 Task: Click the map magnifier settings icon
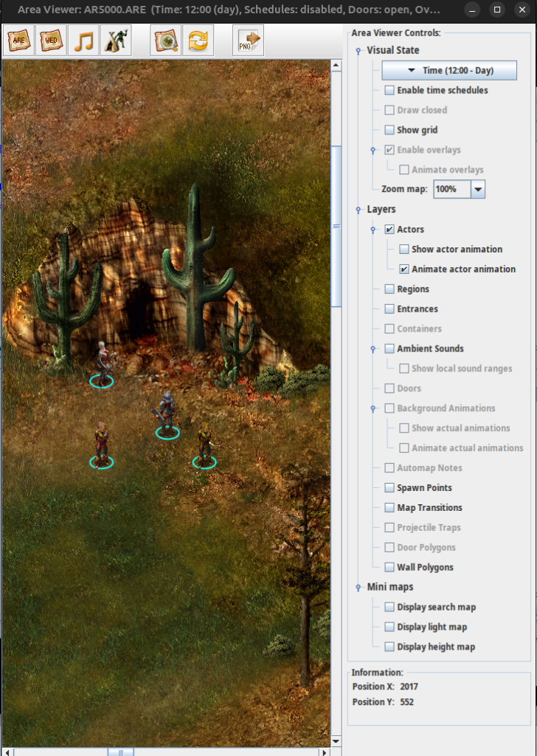click(x=166, y=41)
